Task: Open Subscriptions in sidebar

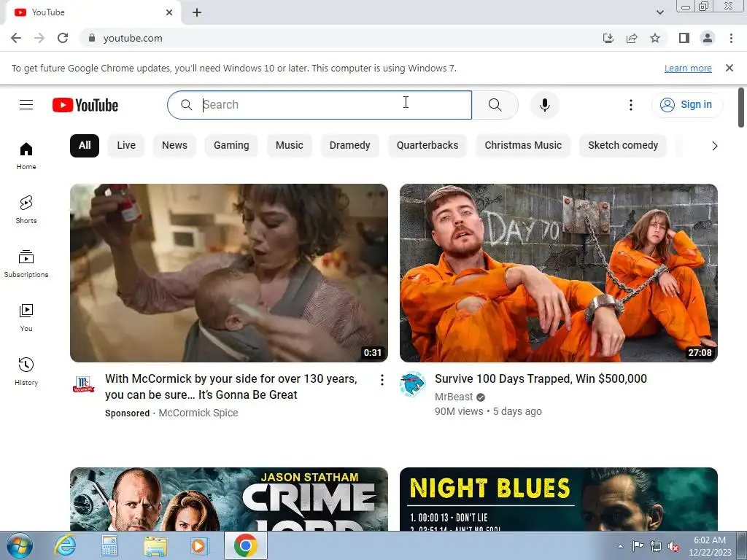Action: pyautogui.click(x=26, y=264)
